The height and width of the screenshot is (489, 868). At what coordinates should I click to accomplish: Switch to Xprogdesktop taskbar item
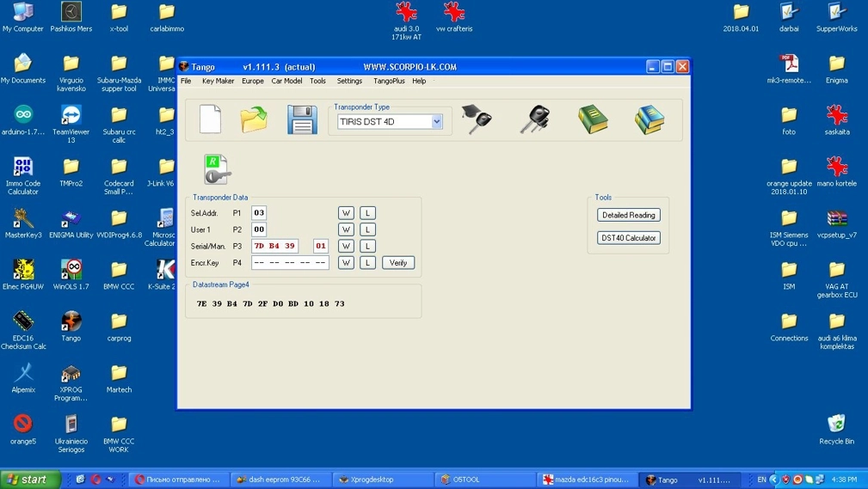click(381, 480)
